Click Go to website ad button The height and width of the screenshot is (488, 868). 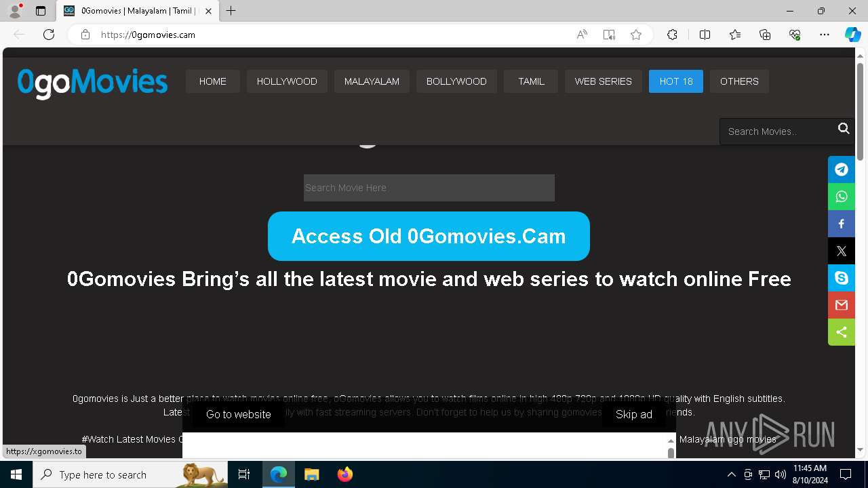point(239,414)
